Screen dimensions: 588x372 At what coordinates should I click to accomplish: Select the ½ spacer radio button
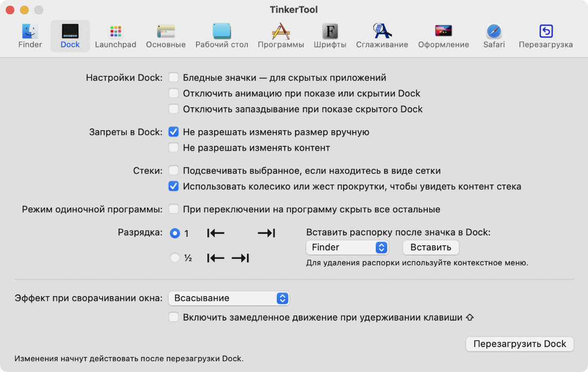click(x=174, y=258)
